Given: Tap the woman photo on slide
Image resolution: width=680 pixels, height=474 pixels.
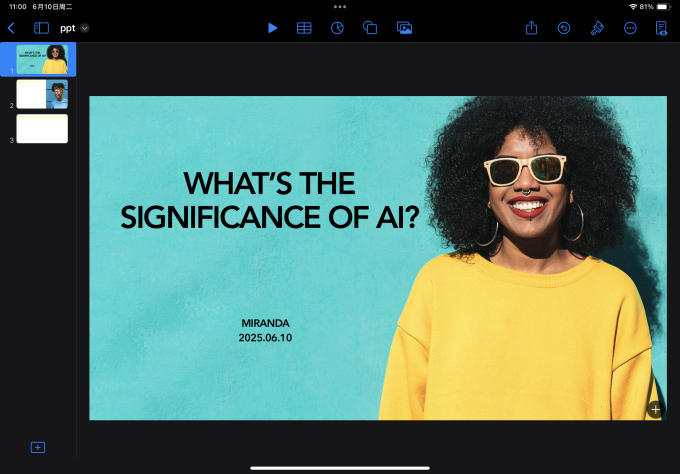Looking at the screenshot, I should (x=523, y=258).
